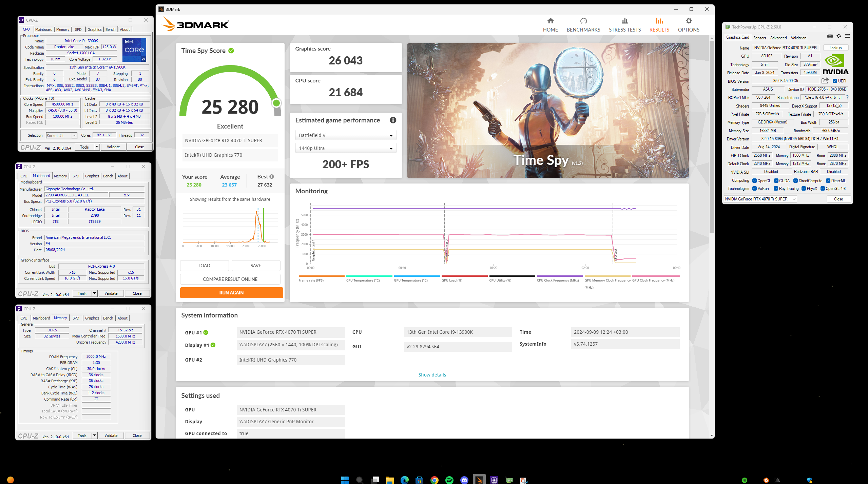Switch to the Advanced tab in GPU-Z
The height and width of the screenshot is (484, 868).
778,38
